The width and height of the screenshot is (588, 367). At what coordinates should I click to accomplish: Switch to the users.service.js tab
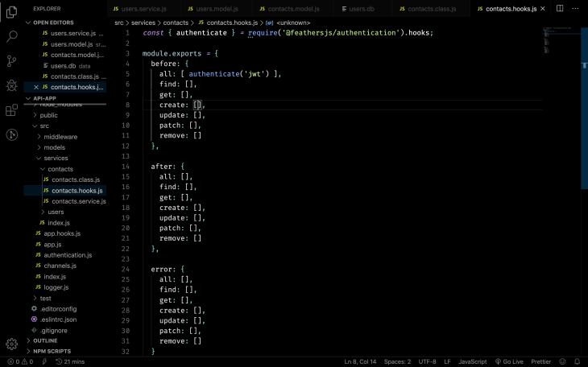pyautogui.click(x=143, y=8)
